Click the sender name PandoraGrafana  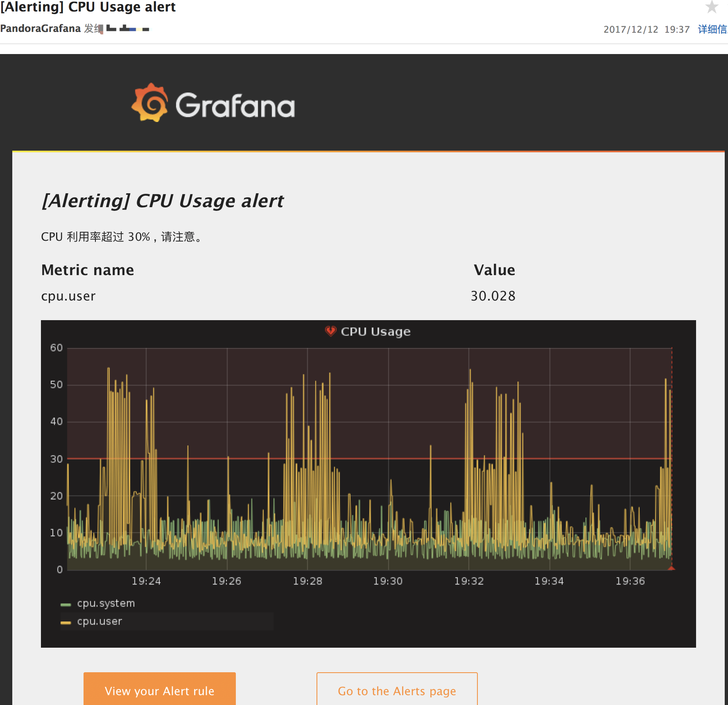tap(40, 28)
